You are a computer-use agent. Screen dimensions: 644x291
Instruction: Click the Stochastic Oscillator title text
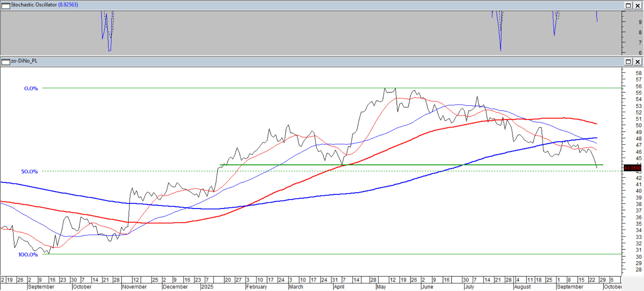click(x=34, y=5)
